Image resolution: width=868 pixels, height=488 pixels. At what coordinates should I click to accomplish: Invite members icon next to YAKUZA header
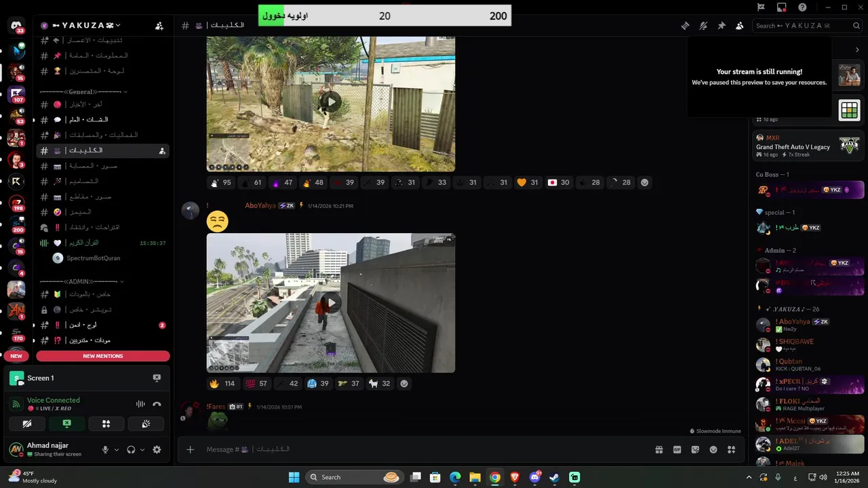[159, 26]
